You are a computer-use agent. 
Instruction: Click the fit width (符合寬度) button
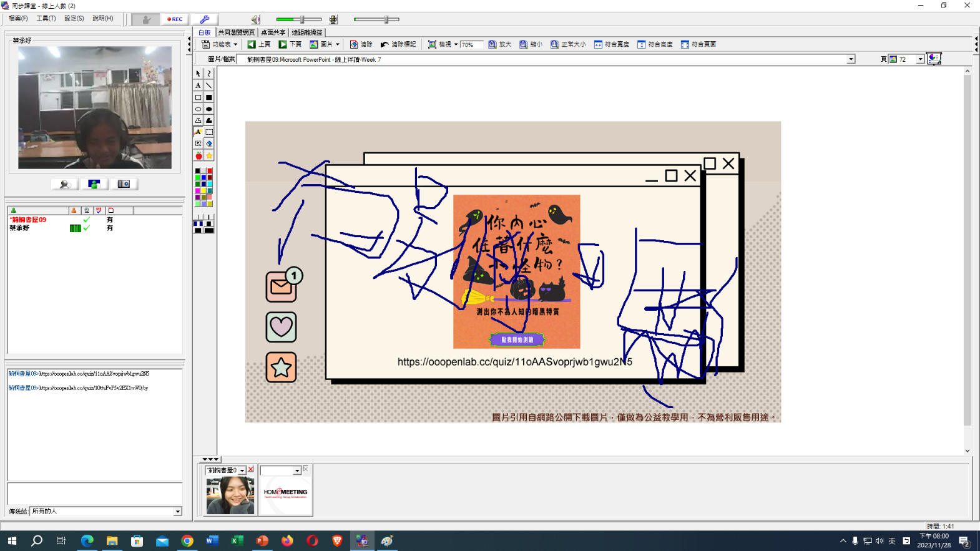[611, 44]
